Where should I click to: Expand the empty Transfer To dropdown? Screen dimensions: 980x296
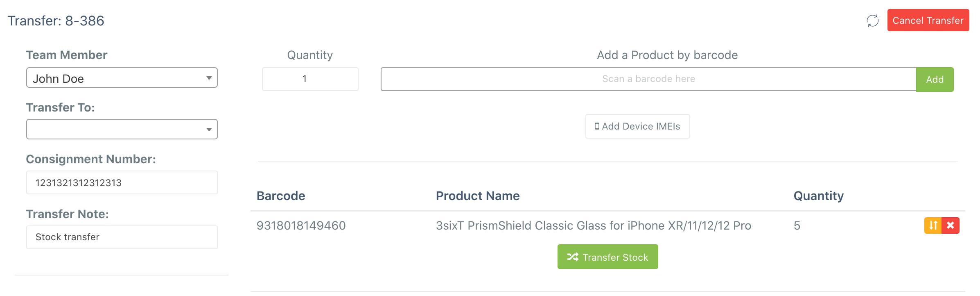click(122, 130)
